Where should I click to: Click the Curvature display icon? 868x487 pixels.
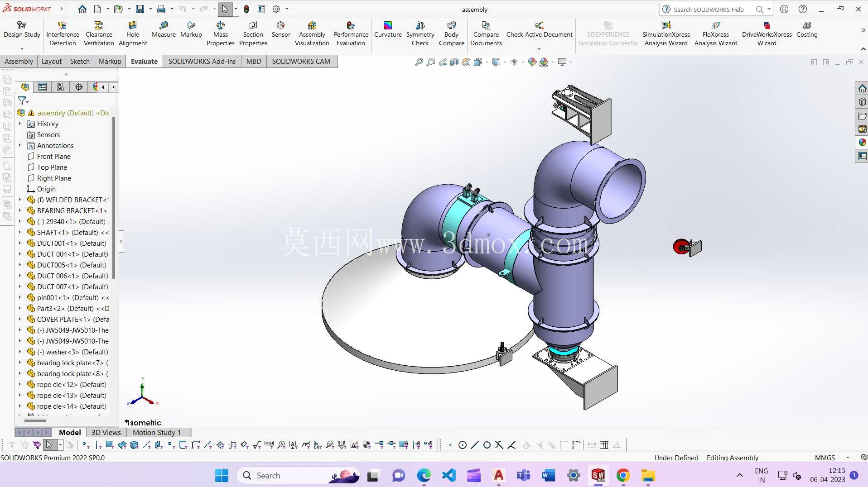coord(388,25)
